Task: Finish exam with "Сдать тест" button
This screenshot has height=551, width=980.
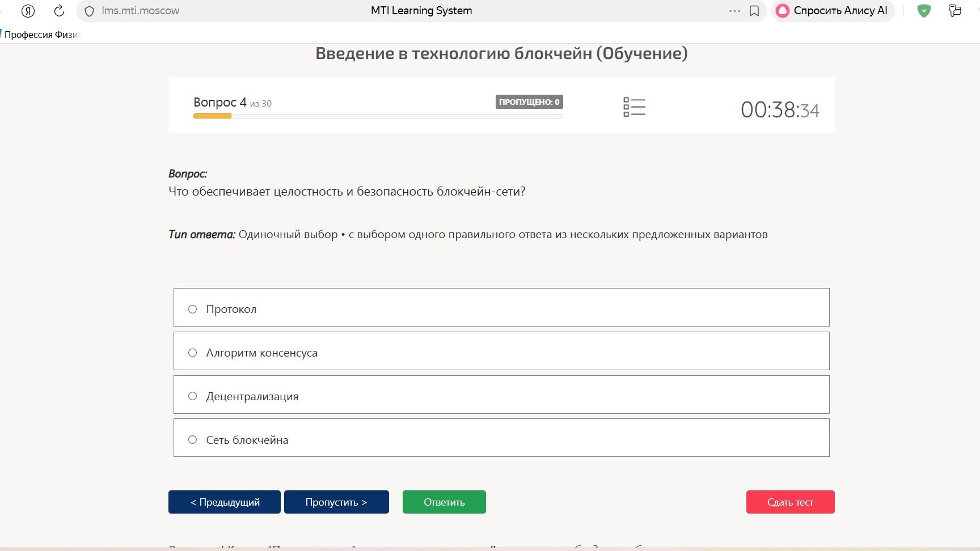Action: (x=790, y=502)
